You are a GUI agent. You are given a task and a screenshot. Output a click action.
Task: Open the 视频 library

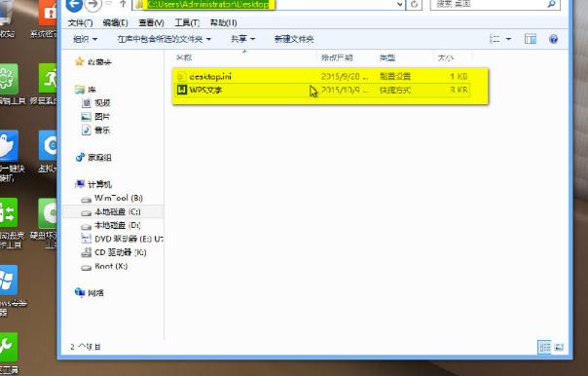(x=102, y=103)
